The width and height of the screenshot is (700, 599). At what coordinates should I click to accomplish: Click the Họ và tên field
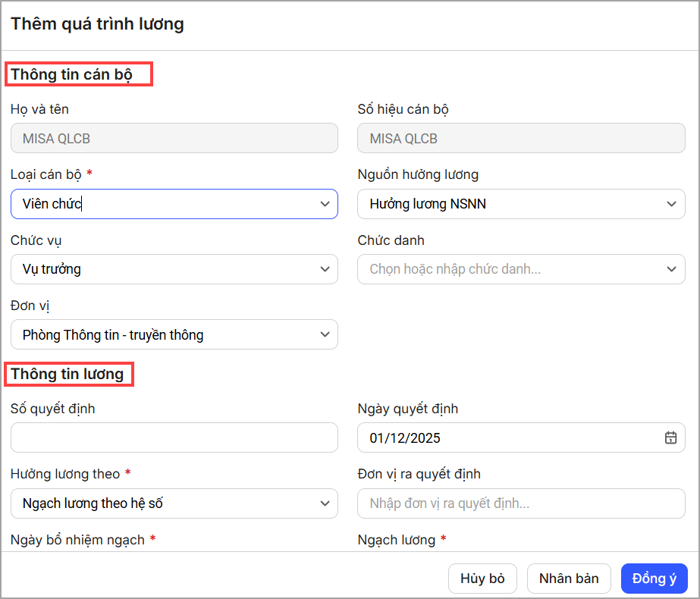(174, 139)
